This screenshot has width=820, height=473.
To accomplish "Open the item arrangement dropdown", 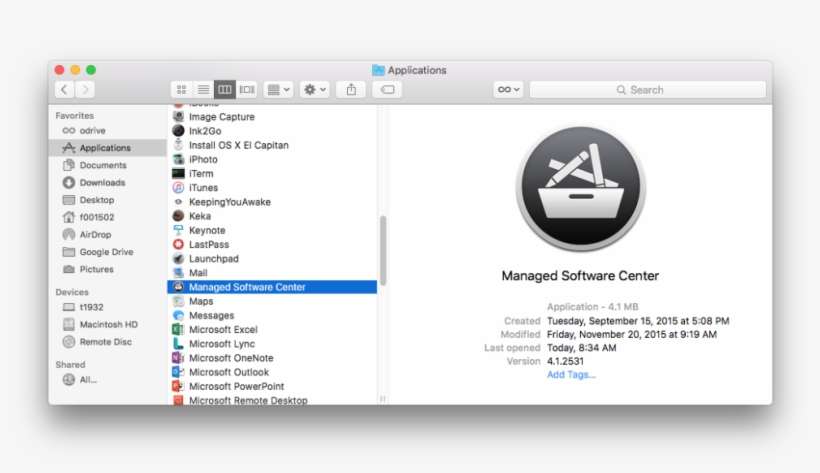I will coord(278,90).
